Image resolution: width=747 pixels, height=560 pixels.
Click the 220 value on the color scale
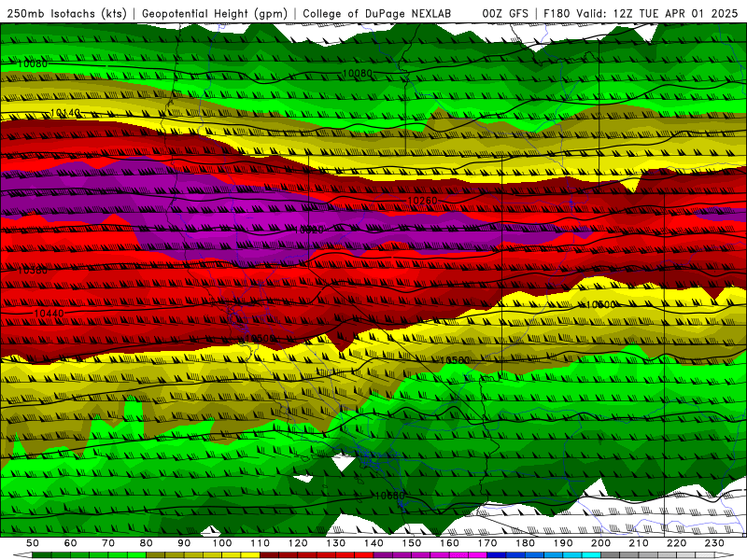click(676, 543)
